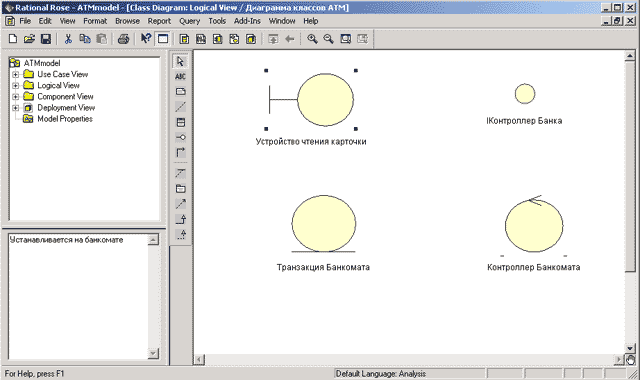The height and width of the screenshot is (380, 640).
Task: Select the Unidirectional Association tool
Action: (x=180, y=152)
